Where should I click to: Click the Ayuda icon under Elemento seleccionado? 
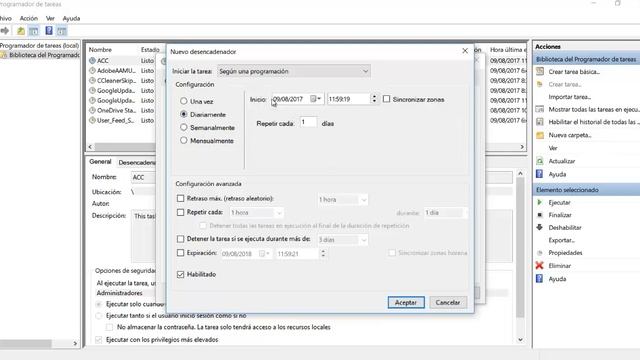tap(540, 278)
